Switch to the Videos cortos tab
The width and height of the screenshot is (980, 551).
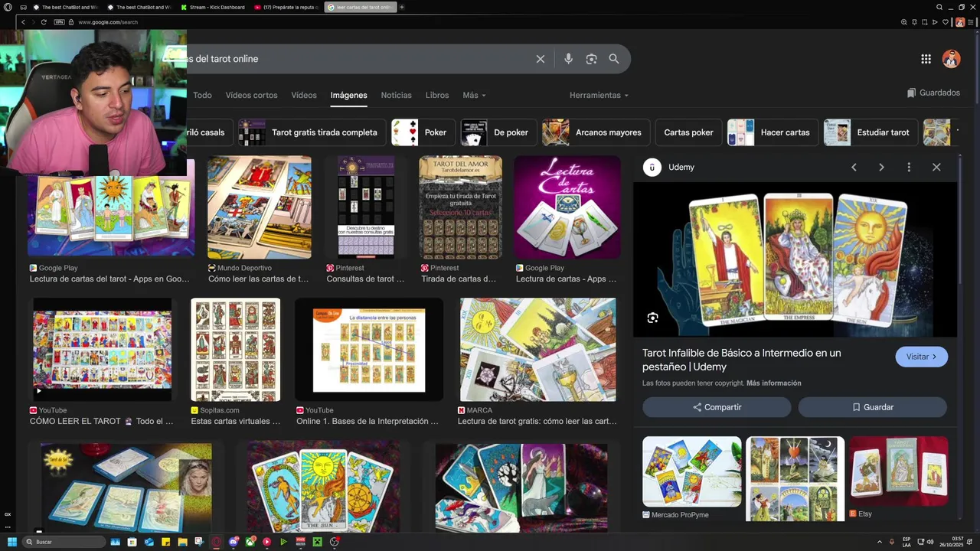[x=251, y=95]
